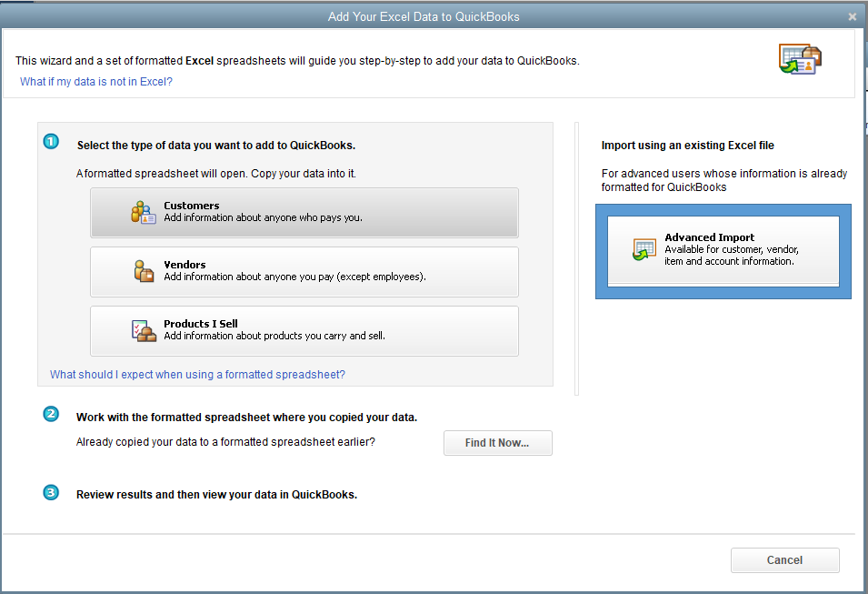
Task: Open the Customers formatted spreadsheet
Action: pyautogui.click(x=304, y=213)
